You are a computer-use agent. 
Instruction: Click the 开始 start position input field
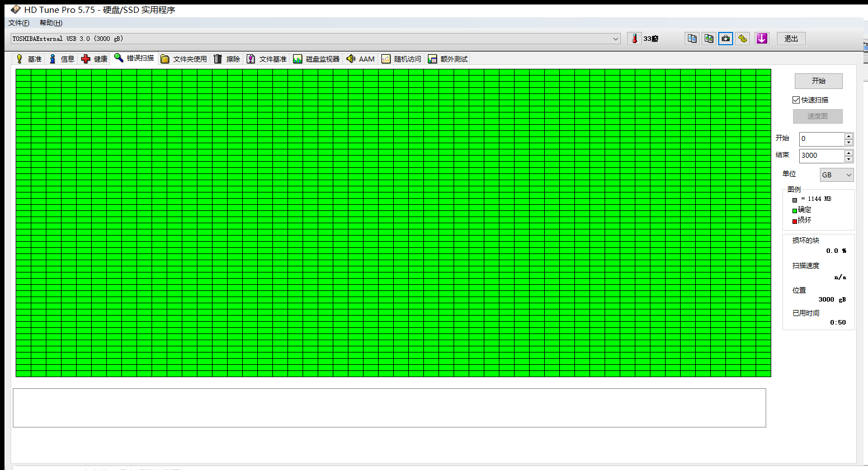tap(822, 139)
